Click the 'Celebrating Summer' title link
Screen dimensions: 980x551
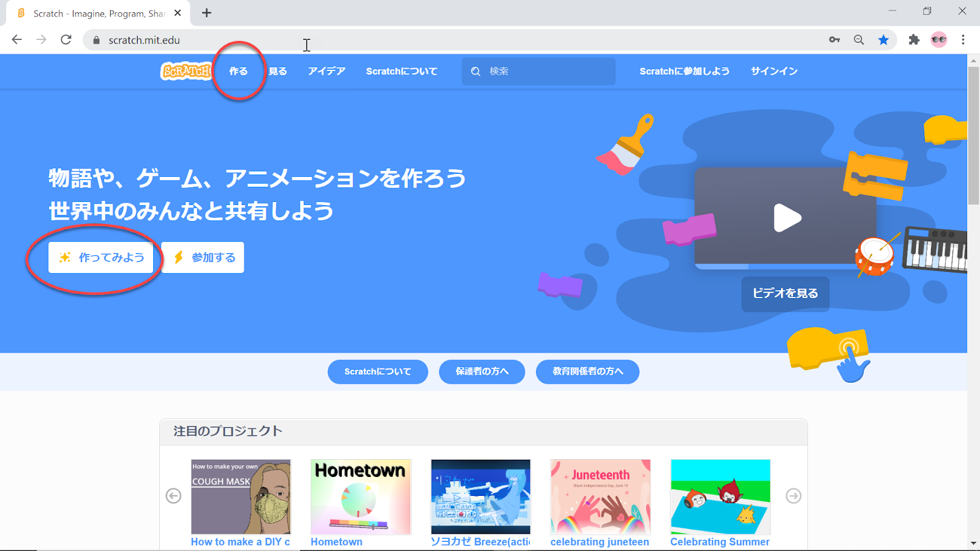coord(720,542)
